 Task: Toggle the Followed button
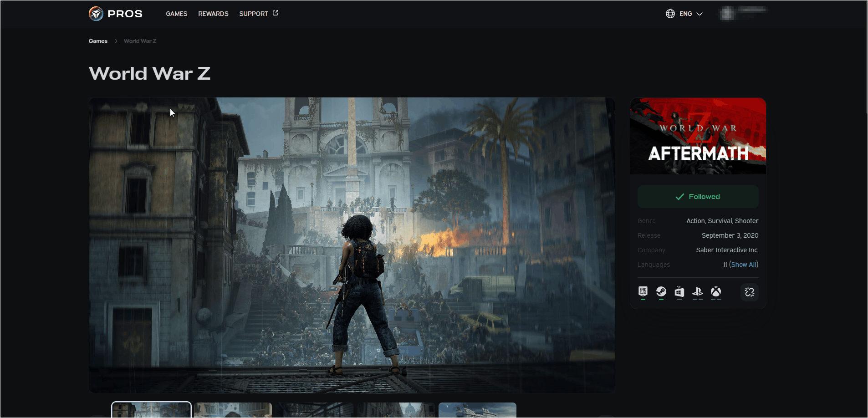pos(698,197)
